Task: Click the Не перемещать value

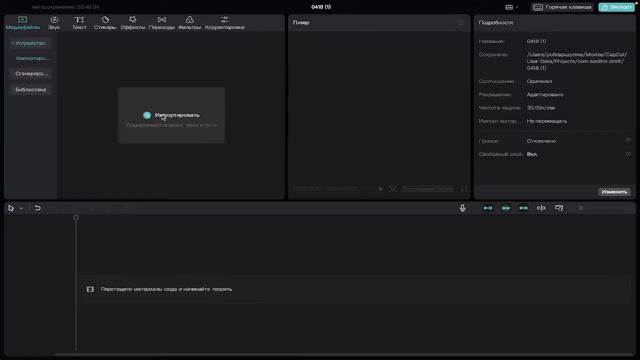Action: coord(547,121)
